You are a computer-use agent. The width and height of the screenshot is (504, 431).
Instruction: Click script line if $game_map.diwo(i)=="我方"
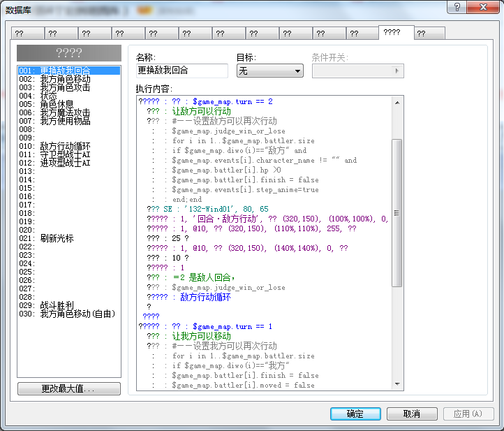(221, 365)
